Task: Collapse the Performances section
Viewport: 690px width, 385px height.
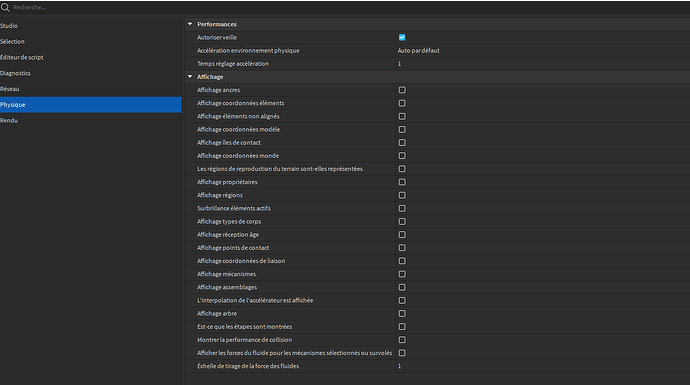Action: click(x=190, y=24)
